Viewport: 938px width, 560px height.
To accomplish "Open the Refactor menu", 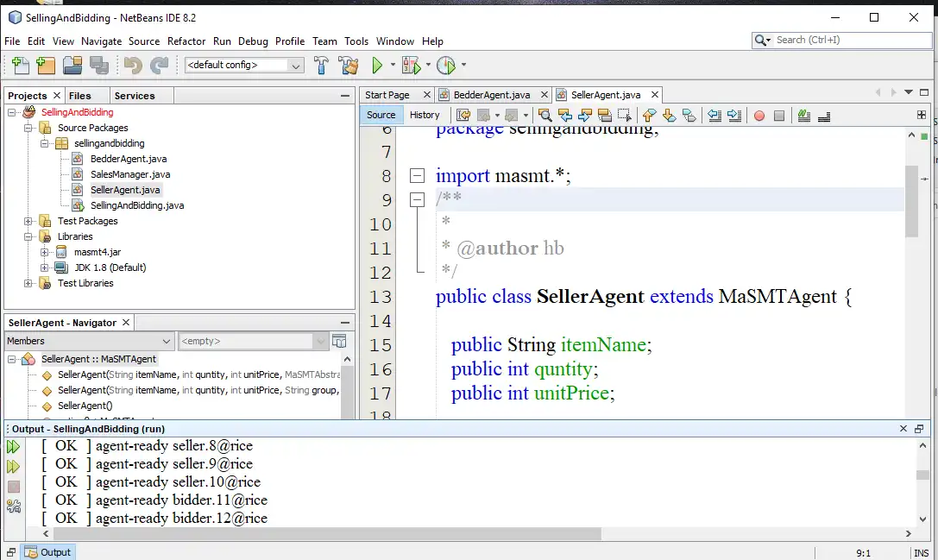I will coord(186,41).
